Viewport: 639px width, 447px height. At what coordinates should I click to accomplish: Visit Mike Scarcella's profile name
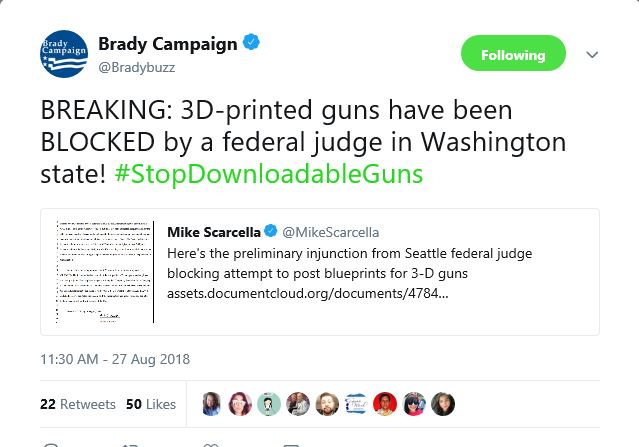click(214, 232)
